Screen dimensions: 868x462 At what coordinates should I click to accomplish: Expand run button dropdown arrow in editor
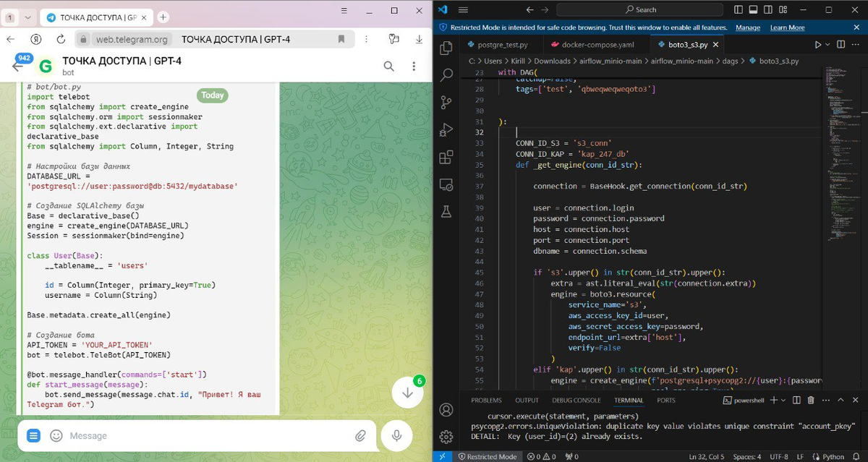[x=828, y=45]
